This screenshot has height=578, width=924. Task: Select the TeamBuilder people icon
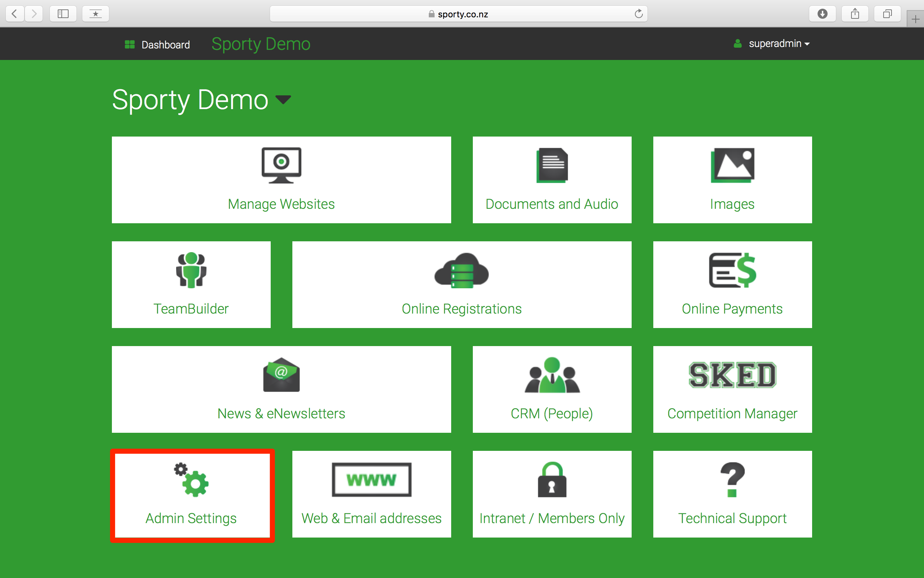[x=191, y=270]
